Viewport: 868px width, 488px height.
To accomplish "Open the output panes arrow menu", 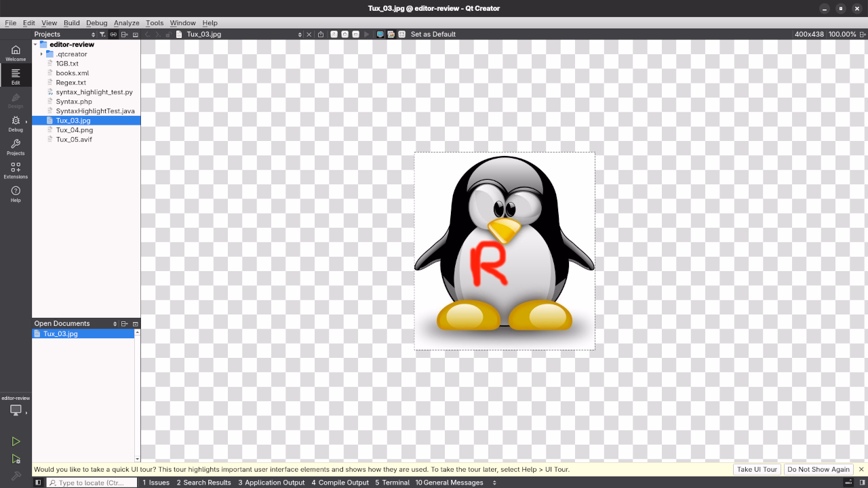I will click(494, 483).
